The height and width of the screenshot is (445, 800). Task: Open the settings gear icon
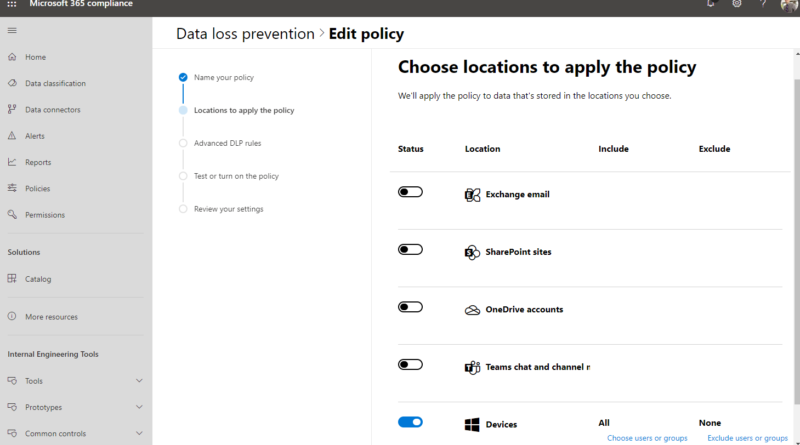(x=737, y=4)
